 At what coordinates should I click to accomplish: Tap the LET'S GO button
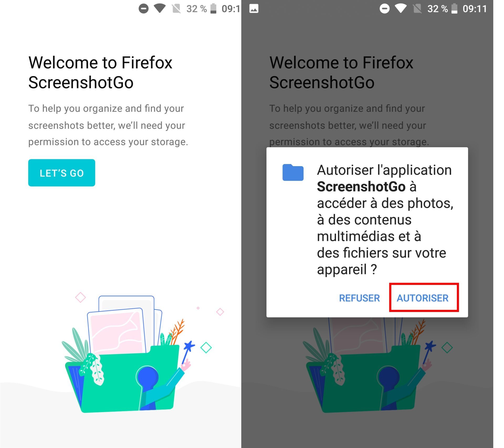62,173
